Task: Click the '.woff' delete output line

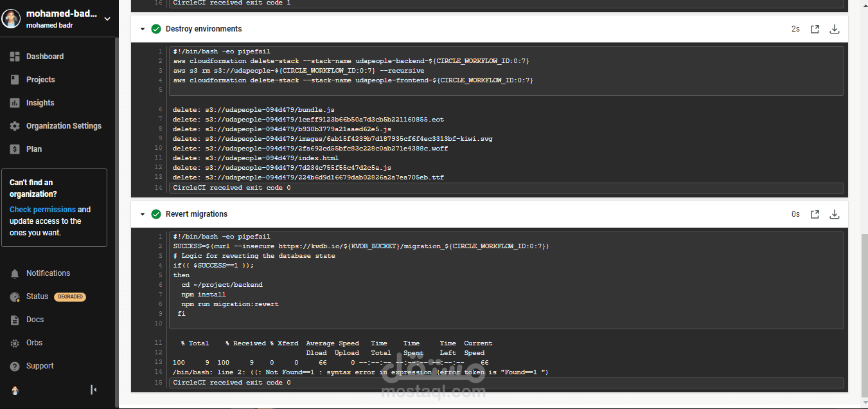Action: click(310, 149)
